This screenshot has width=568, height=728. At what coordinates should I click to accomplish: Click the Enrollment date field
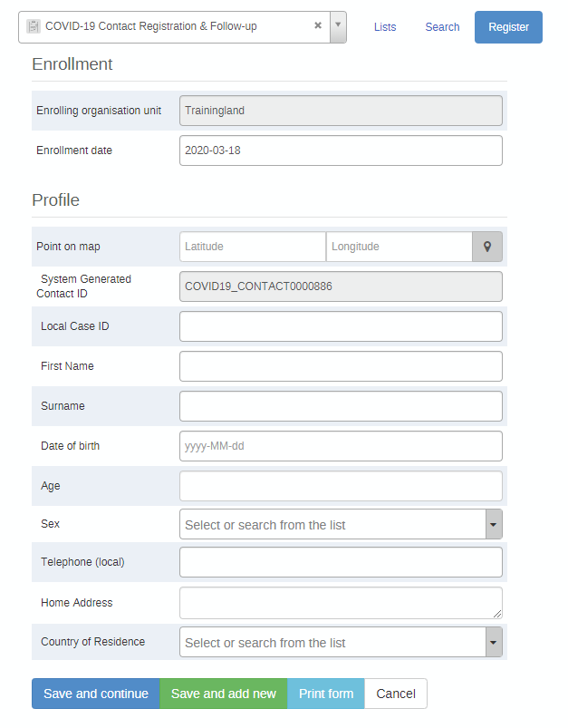(x=342, y=150)
